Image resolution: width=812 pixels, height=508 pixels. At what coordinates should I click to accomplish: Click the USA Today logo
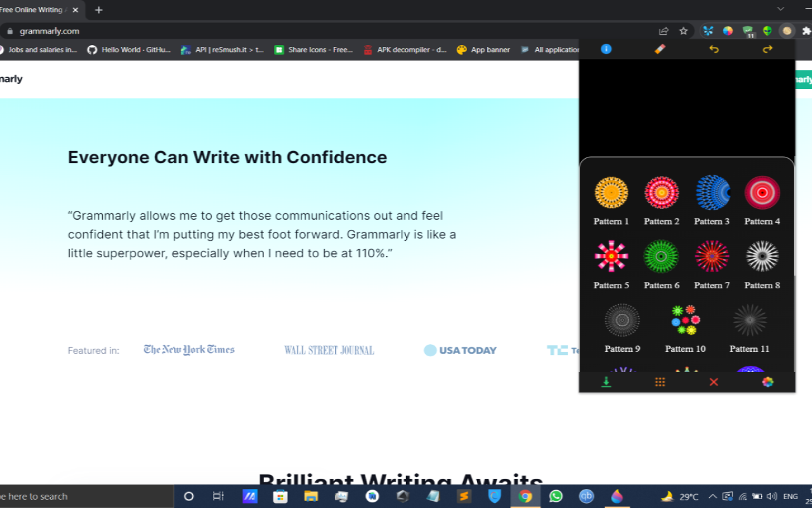pos(461,350)
